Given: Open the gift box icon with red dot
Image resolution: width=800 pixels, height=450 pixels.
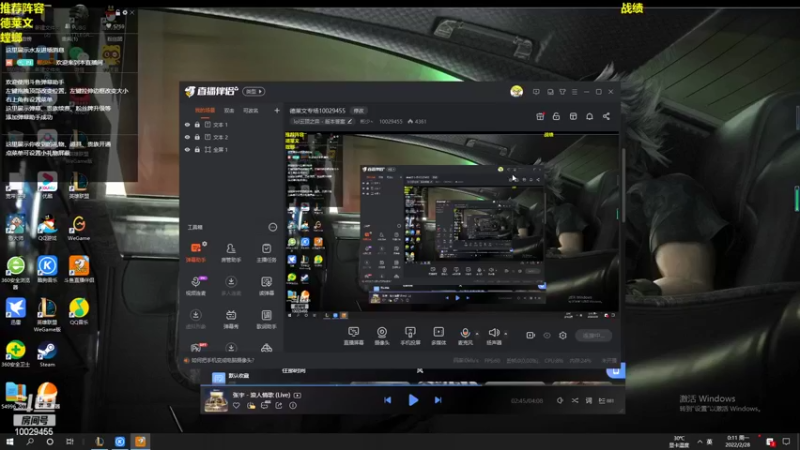Looking at the screenshot, I should click(x=540, y=116).
